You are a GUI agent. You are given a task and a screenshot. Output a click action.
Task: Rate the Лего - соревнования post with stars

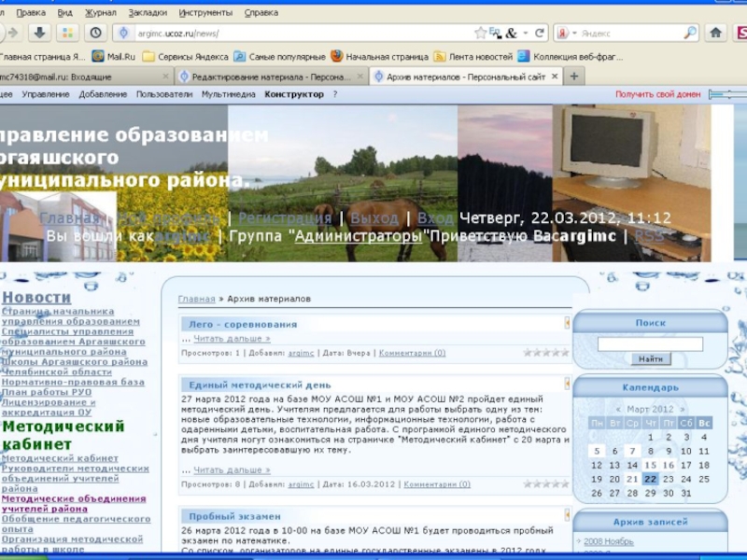545,353
